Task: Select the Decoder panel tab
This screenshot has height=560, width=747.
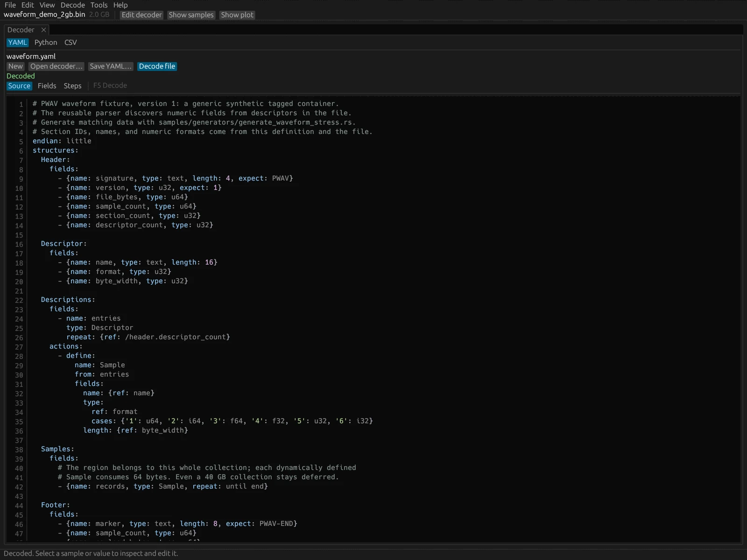Action: pos(21,30)
